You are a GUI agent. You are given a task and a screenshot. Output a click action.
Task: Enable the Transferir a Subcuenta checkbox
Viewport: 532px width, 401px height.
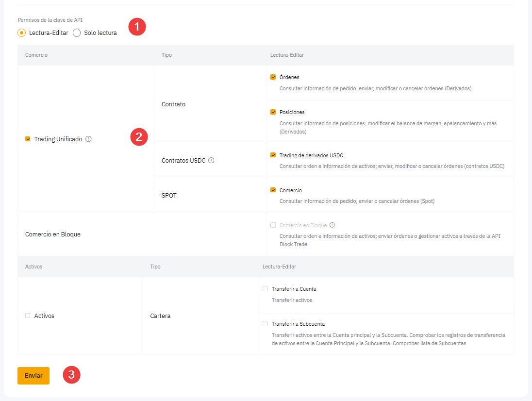coord(265,324)
